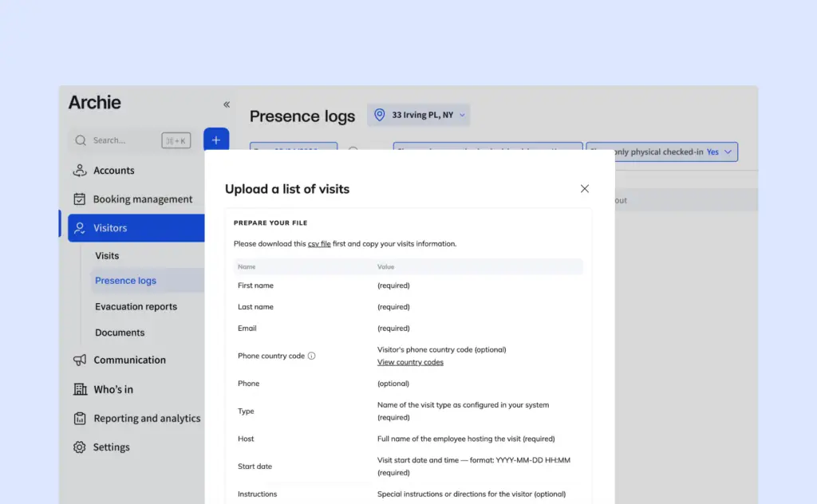This screenshot has width=817, height=504.
Task: Click the 'Visit start date and time' description
Action: [474, 467]
